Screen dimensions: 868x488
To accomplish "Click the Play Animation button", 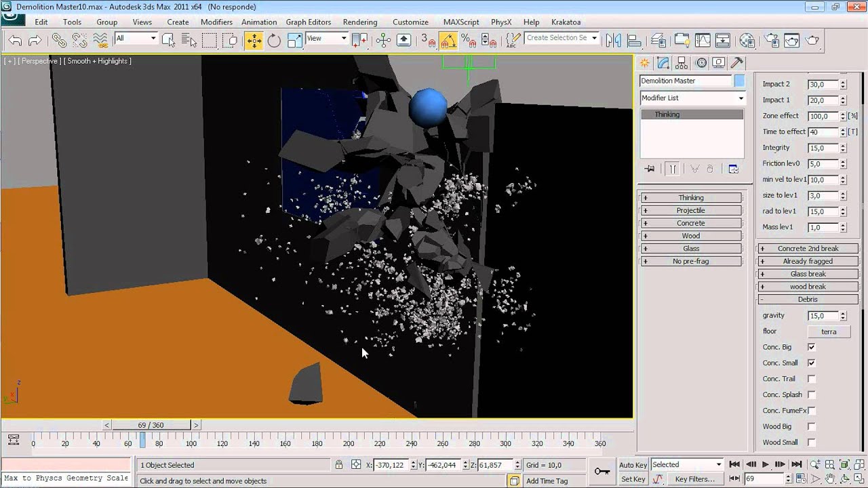I will click(765, 464).
